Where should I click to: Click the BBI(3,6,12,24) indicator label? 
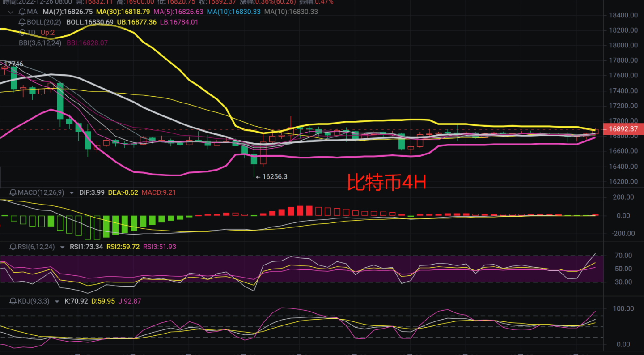tap(40, 43)
